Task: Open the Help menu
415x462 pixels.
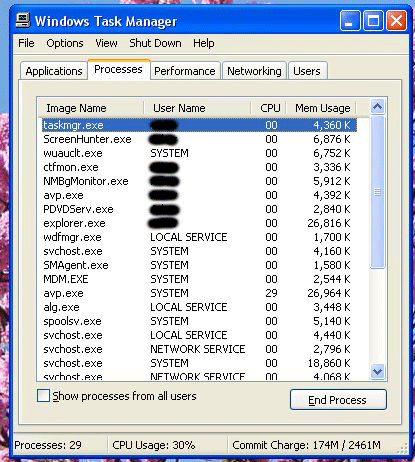Action: coord(204,43)
